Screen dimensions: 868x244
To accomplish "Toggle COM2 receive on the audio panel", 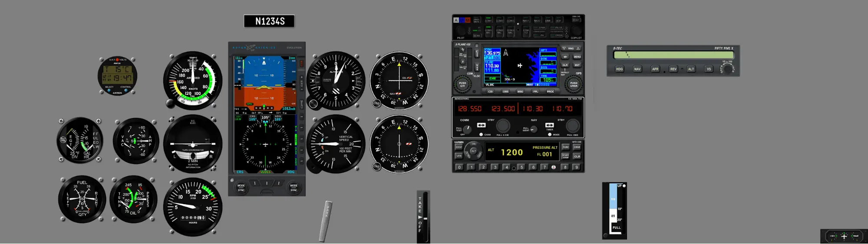I will [x=500, y=20].
